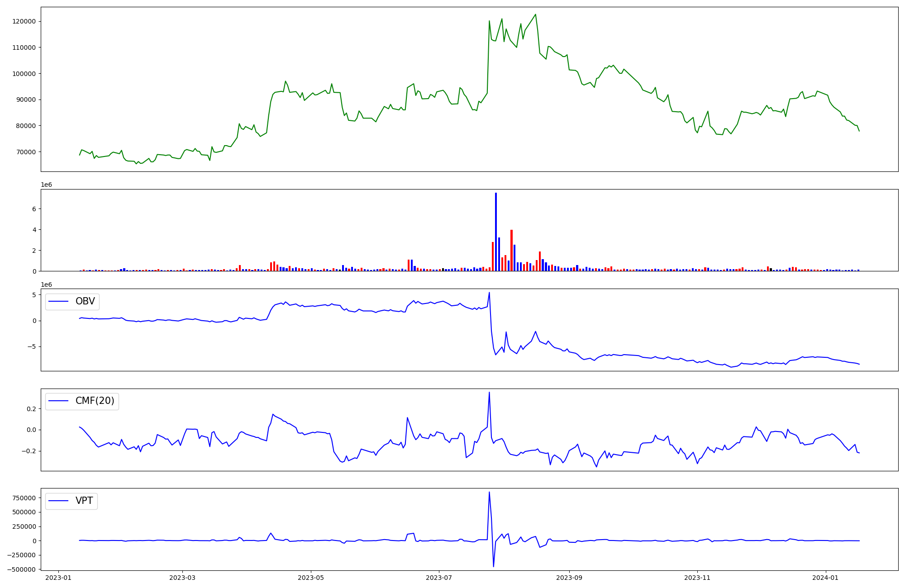905x588 pixels.
Task: Click the 120000 price axis label
Action: 23,21
